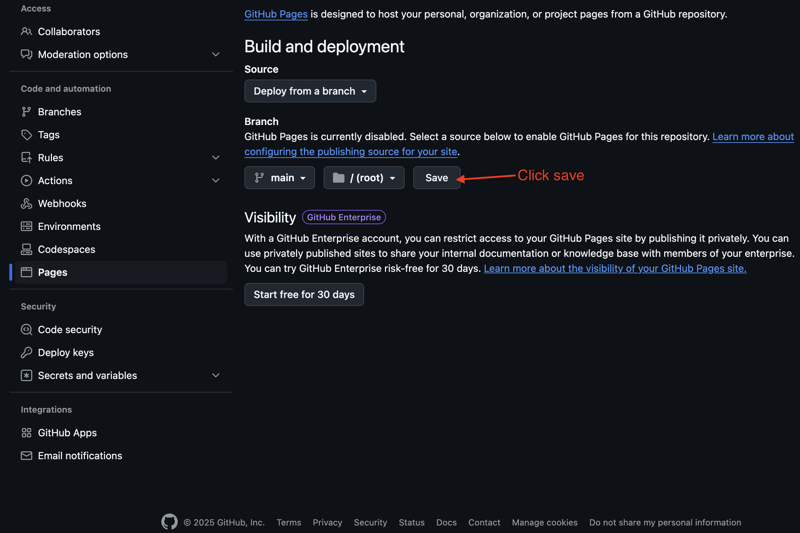Open Tags settings

121,135
